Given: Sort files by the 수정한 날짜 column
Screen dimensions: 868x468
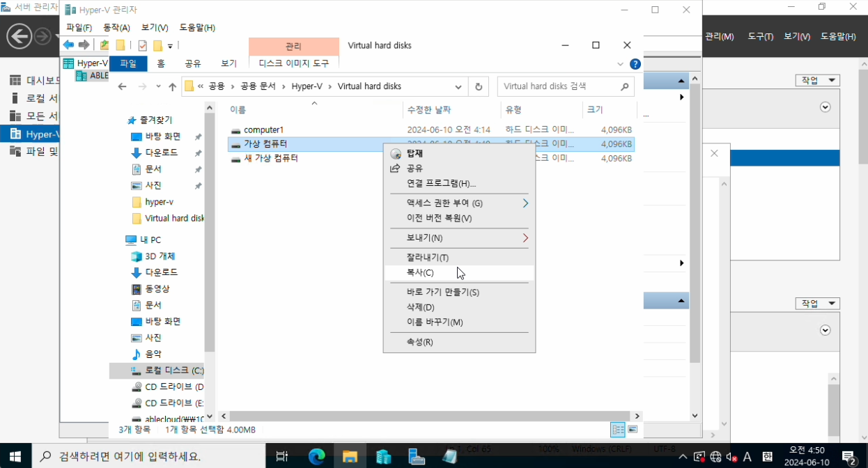Looking at the screenshot, I should pos(429,110).
